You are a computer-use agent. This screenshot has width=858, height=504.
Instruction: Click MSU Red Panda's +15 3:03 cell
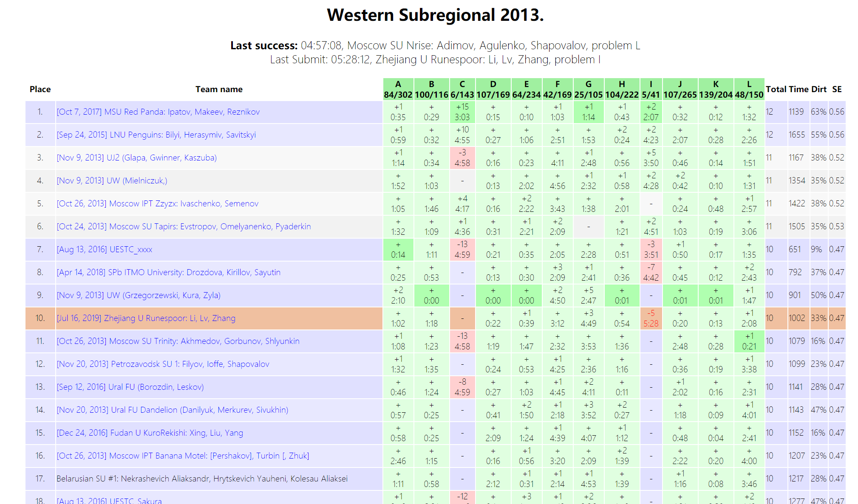(x=462, y=112)
